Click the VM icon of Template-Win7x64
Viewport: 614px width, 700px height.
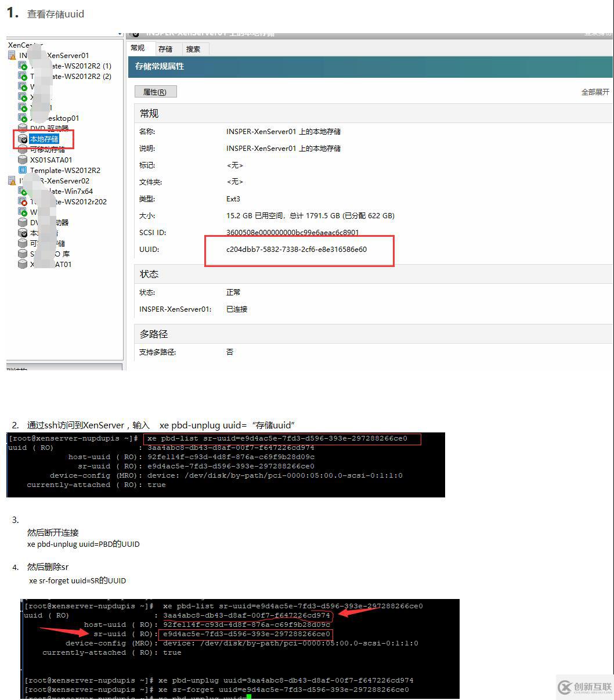[x=23, y=192]
